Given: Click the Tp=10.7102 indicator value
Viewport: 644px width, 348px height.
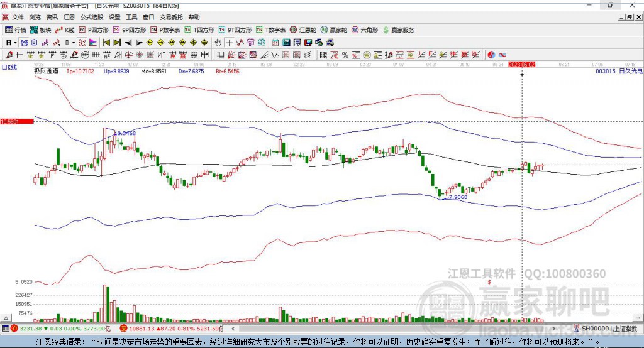Looking at the screenshot, I should pyautogui.click(x=80, y=72).
